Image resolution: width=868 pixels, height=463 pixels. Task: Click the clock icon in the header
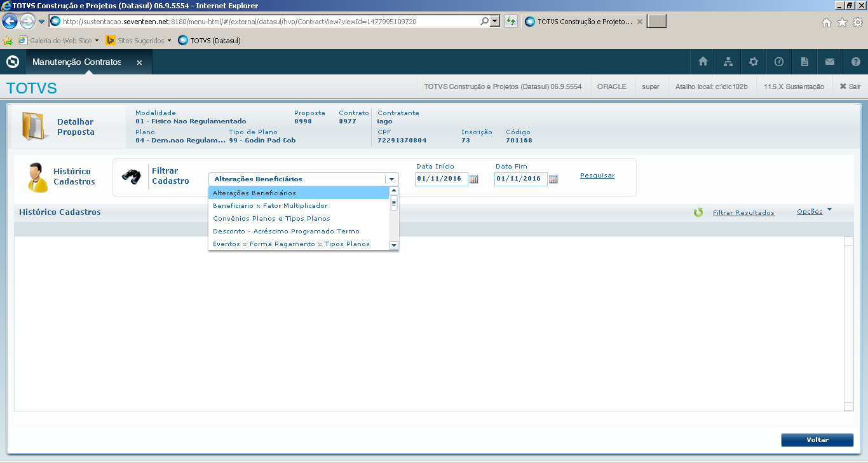(x=779, y=62)
